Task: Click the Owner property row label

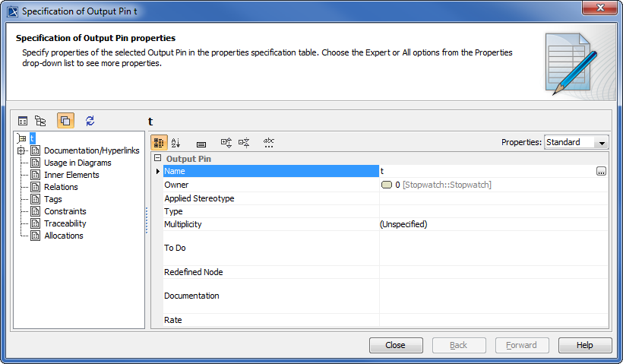Action: click(176, 185)
